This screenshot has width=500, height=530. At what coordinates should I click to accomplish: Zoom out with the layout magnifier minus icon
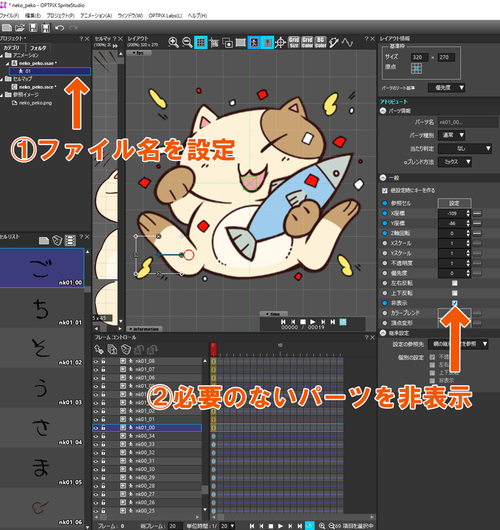point(187,42)
